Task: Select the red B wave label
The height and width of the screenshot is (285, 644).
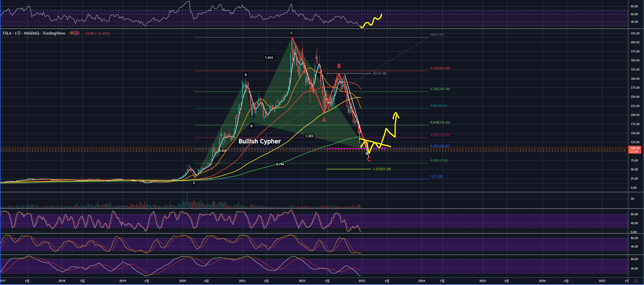Action: [x=339, y=66]
